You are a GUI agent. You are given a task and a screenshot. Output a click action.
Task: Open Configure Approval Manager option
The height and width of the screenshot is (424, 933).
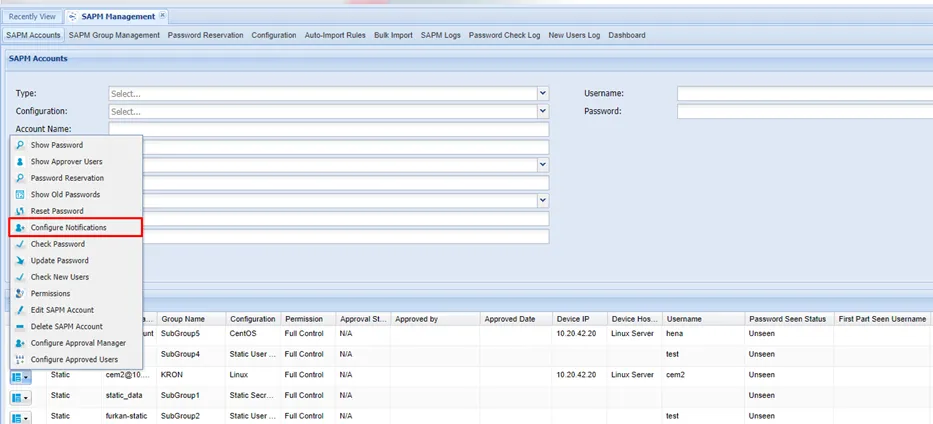coord(76,343)
